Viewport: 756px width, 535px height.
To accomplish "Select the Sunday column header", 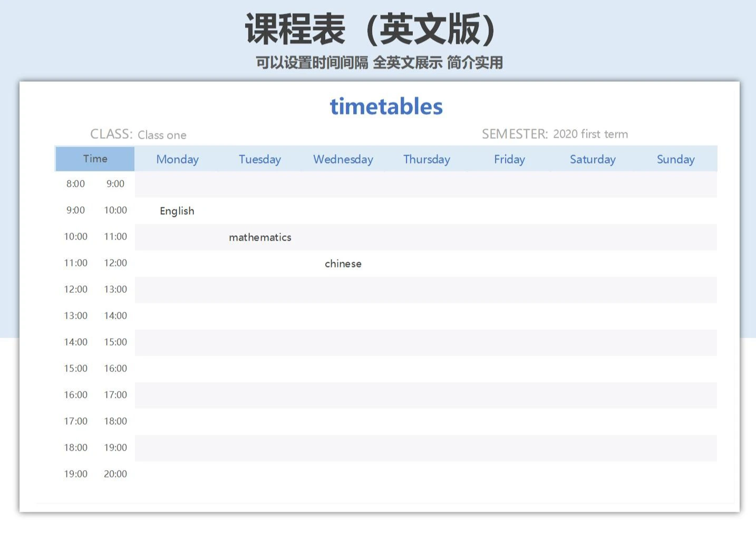I will (x=675, y=159).
